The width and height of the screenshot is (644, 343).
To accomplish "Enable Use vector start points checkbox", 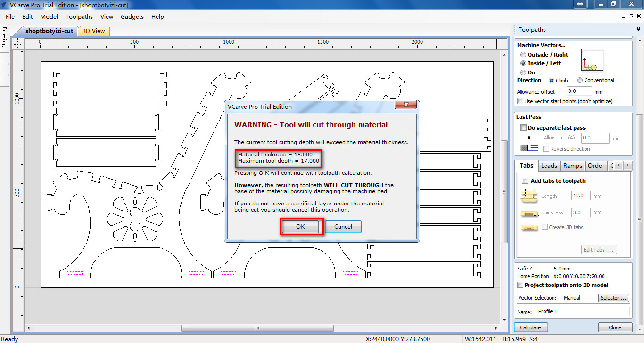I will point(520,101).
